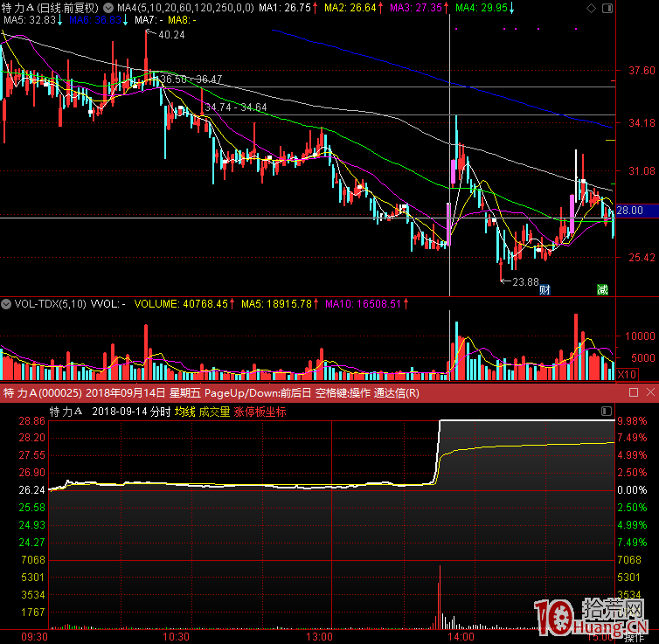
Task: Open the MA4 indicator settings circle dropdown
Action: point(108,8)
